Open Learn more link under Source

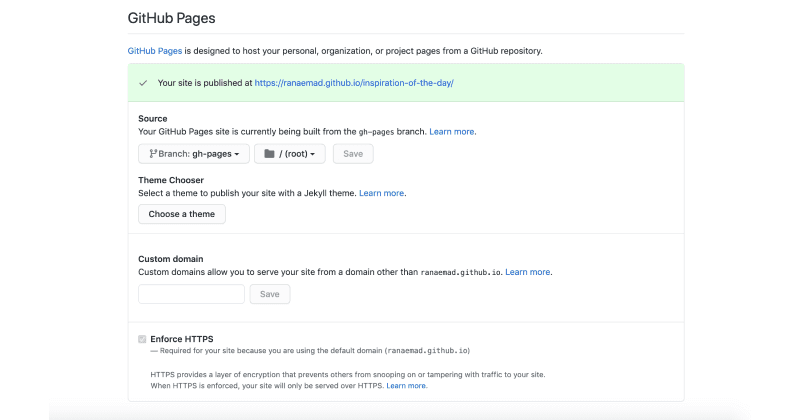452,131
